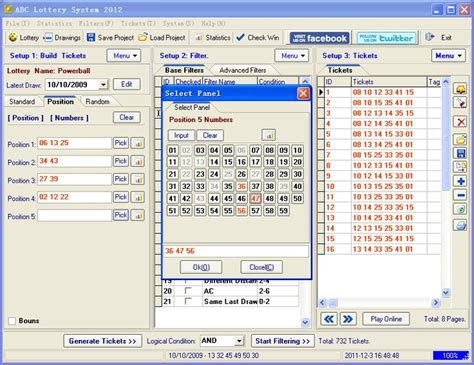The height and width of the screenshot is (365, 474).
Task: Open the chart icon for Position 5
Action: point(137,215)
